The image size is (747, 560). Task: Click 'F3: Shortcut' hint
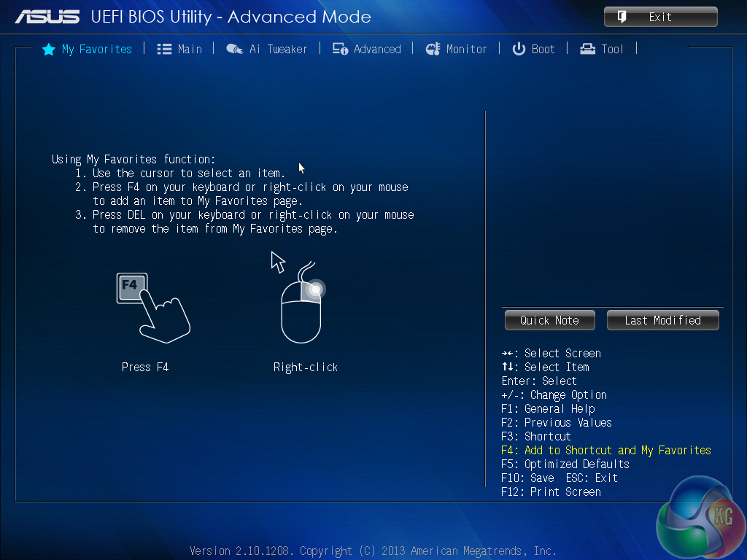tap(536, 437)
